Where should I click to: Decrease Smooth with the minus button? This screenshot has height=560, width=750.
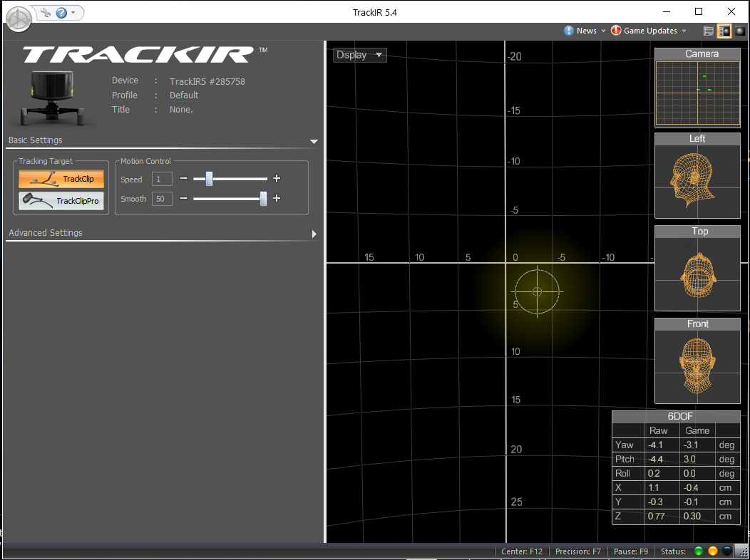tap(183, 198)
